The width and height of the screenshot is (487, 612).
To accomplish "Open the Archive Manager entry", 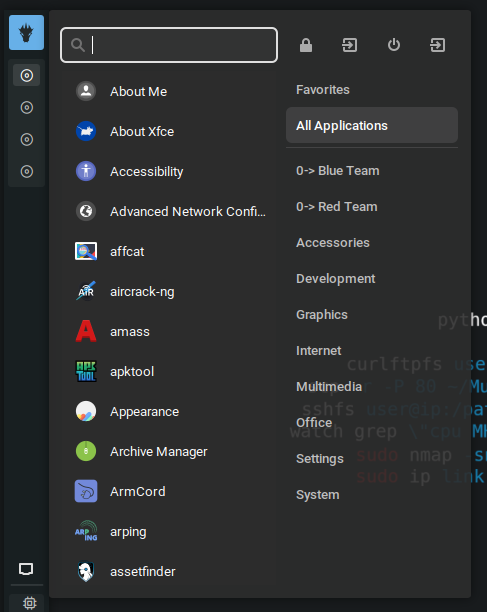I will coord(169,452).
